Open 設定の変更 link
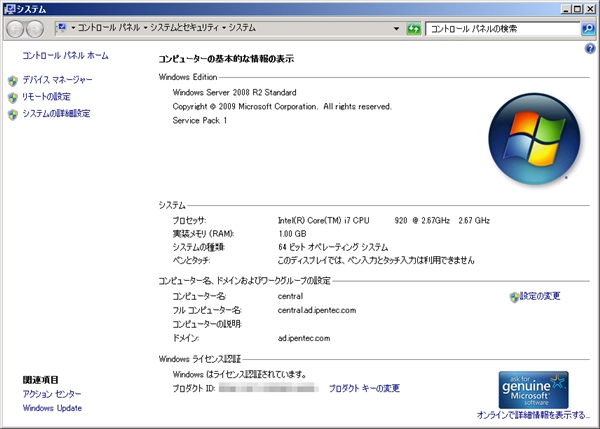Screen dimensions: 600x429 click(x=540, y=296)
